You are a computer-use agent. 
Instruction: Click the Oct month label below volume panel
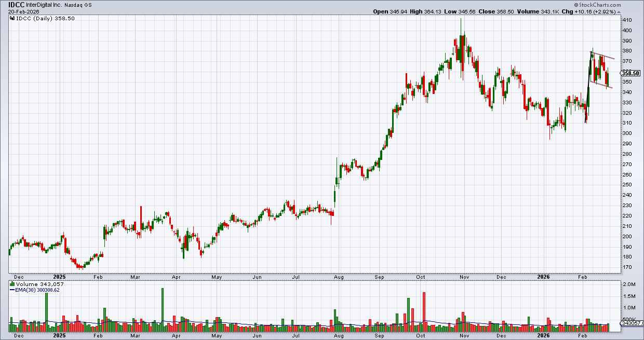pos(421,335)
